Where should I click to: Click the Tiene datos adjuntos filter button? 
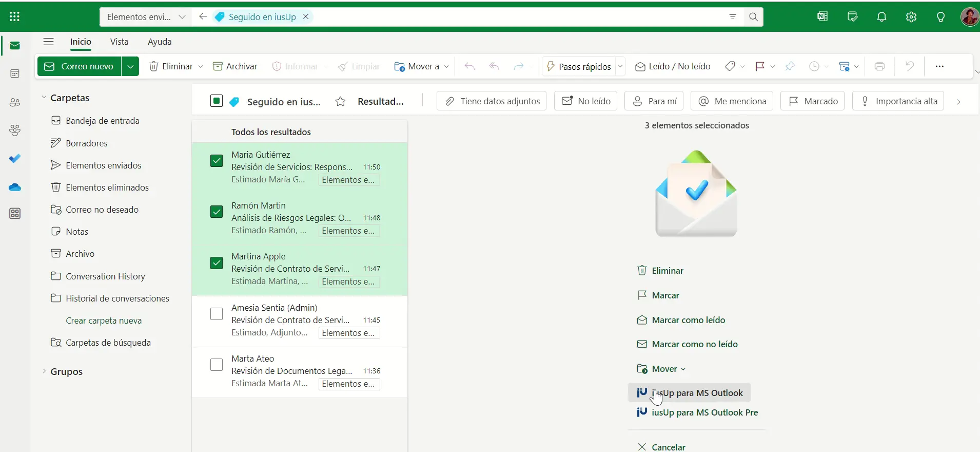(x=492, y=101)
